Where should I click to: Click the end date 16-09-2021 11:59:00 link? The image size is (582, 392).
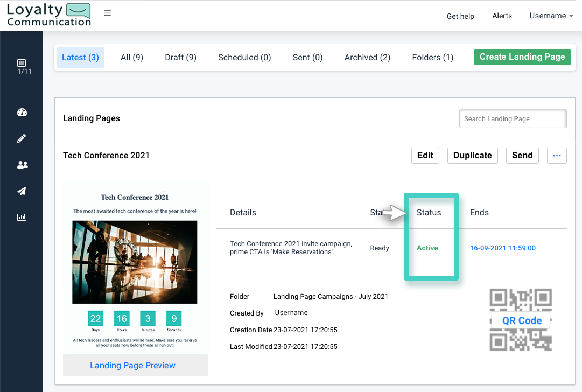[502, 248]
